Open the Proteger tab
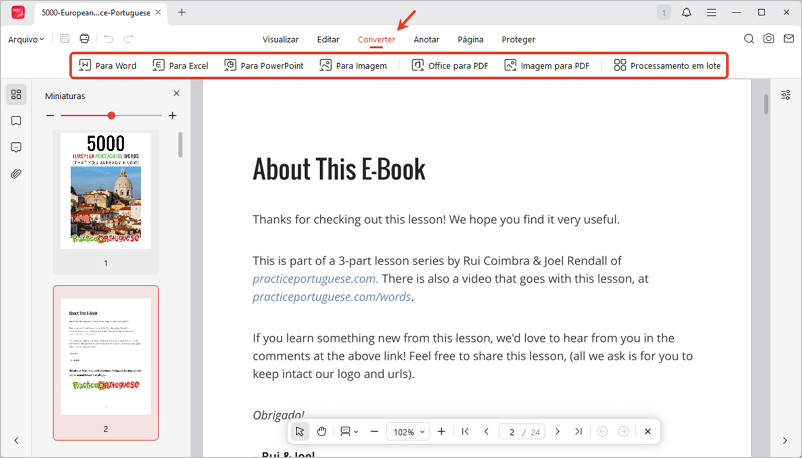Screen dimensions: 802x458 (x=518, y=39)
